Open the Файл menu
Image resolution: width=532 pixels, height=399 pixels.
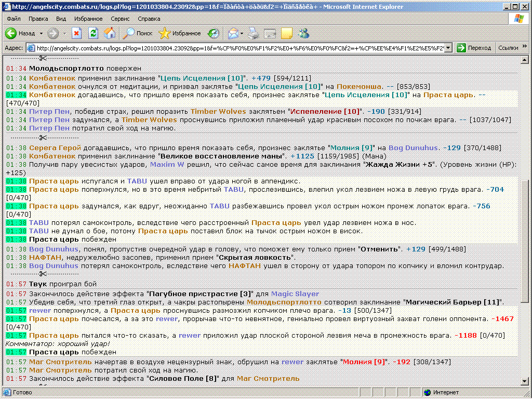click(14, 19)
